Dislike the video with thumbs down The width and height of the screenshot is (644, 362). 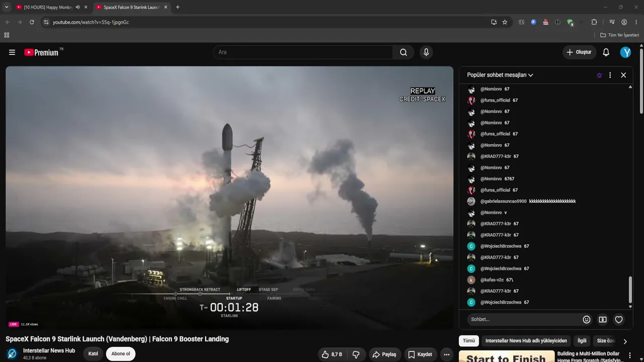[356, 354]
